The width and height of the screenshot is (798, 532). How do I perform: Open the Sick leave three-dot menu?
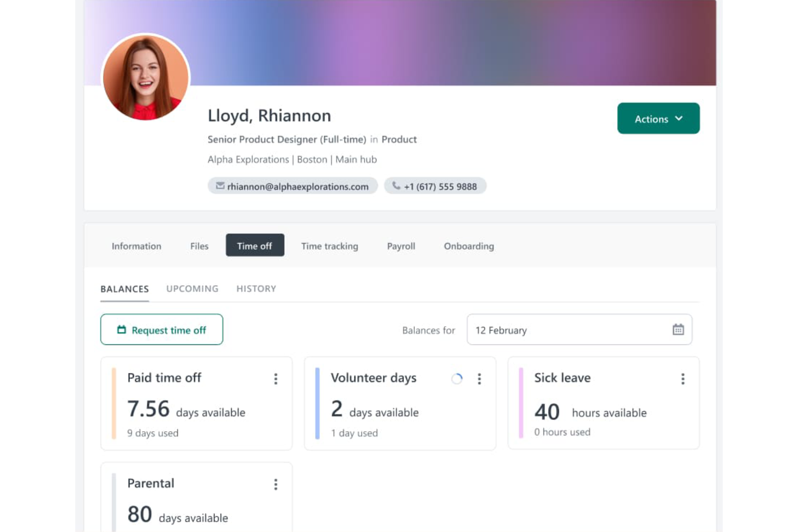pyautogui.click(x=683, y=379)
